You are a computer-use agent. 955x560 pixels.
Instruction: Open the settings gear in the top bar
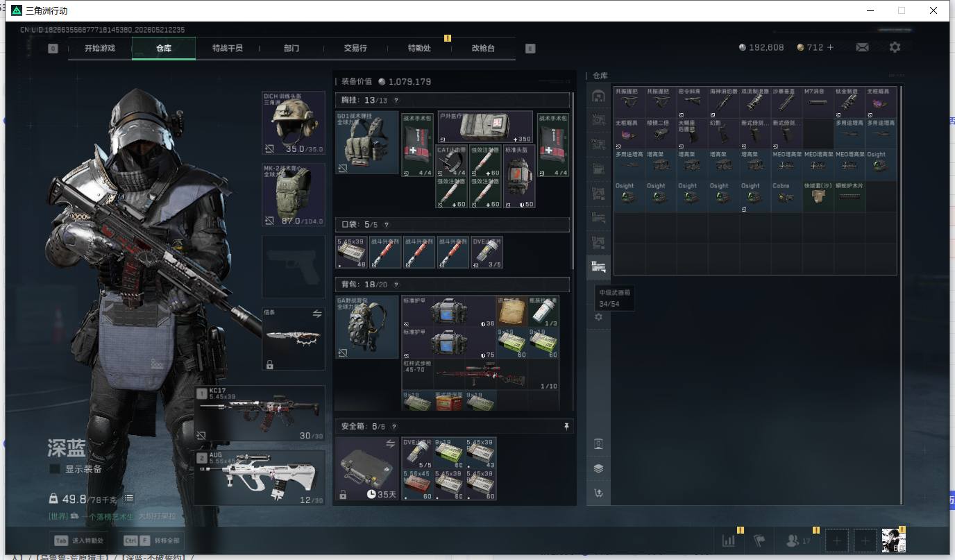895,47
